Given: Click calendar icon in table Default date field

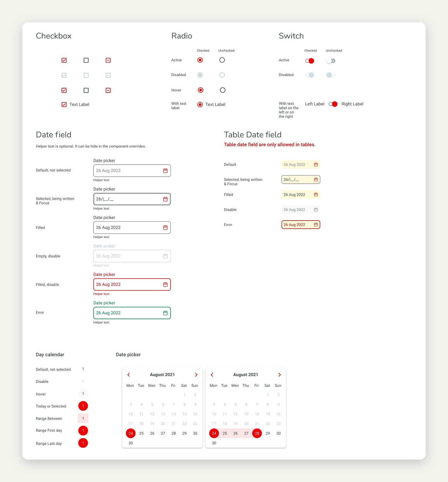Looking at the screenshot, I should point(316,165).
